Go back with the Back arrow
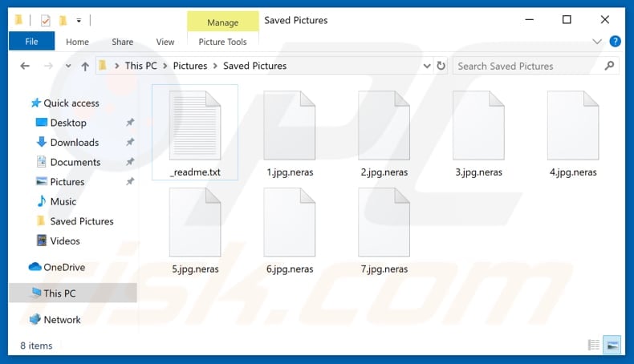This screenshot has width=634, height=364. (25, 66)
